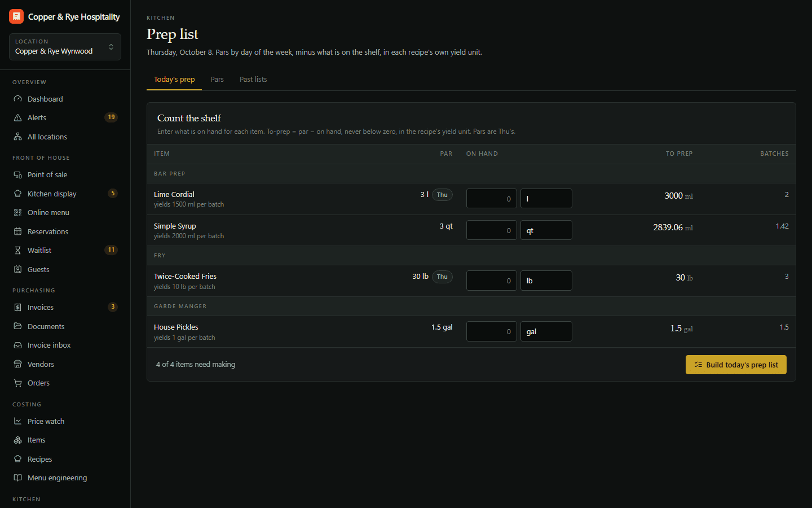Open the Vendors page link
This screenshot has height=508, width=812.
(65, 364)
